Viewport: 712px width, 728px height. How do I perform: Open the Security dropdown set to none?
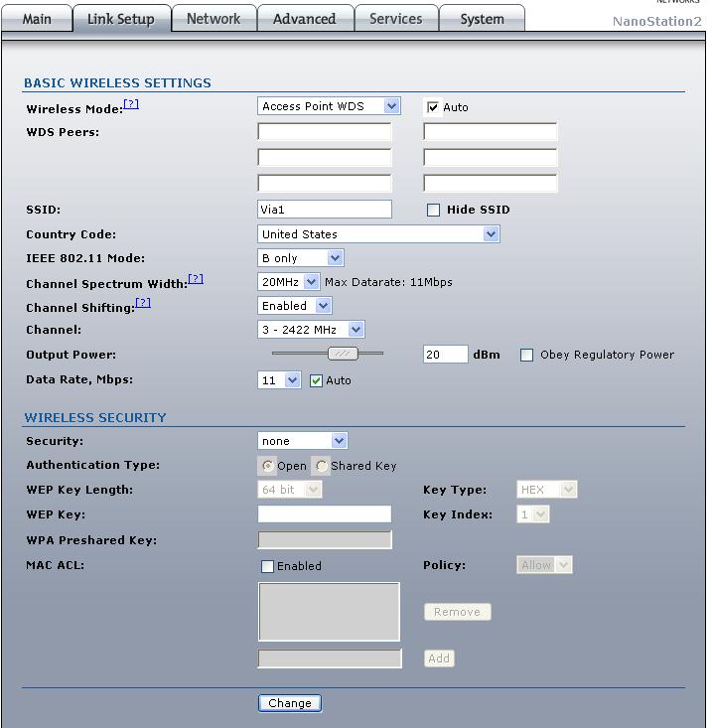pos(303,441)
